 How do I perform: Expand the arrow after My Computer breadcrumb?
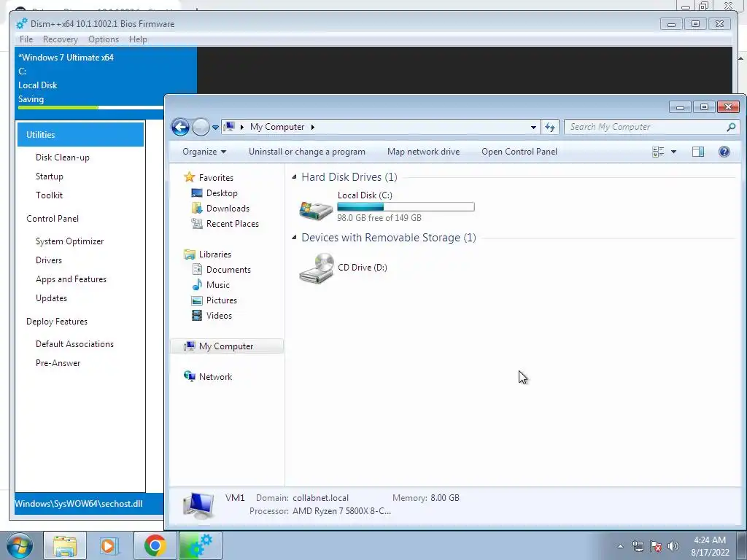(x=312, y=127)
